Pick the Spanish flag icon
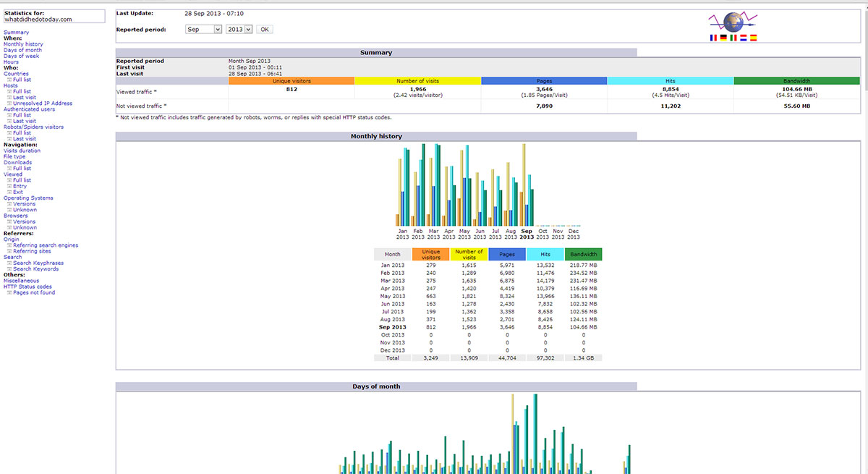Viewport: 868px width, 474px height. click(x=753, y=38)
